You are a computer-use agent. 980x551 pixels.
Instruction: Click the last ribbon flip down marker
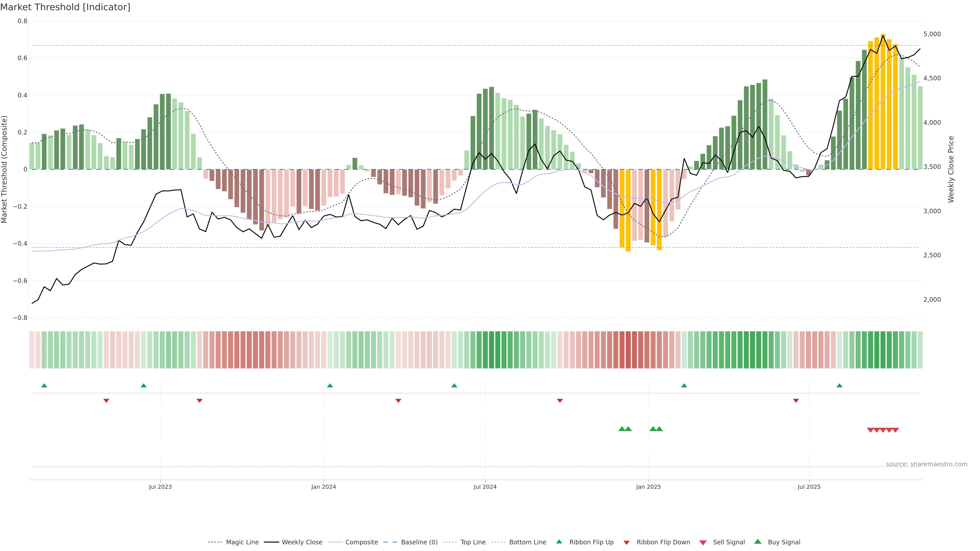coord(796,400)
